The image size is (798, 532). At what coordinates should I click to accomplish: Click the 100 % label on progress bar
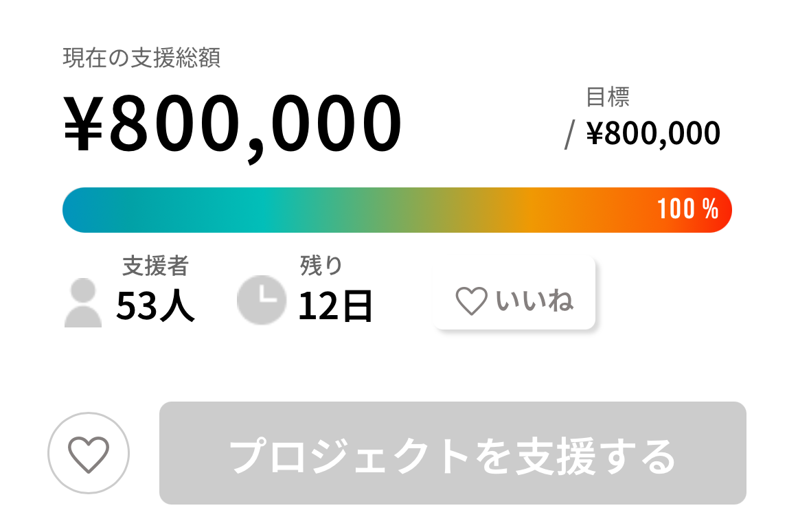(687, 209)
